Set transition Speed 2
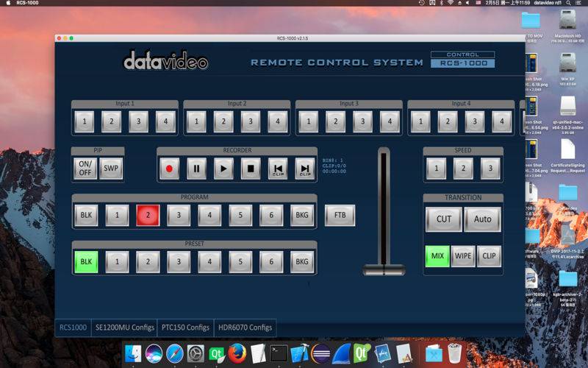 tap(463, 169)
